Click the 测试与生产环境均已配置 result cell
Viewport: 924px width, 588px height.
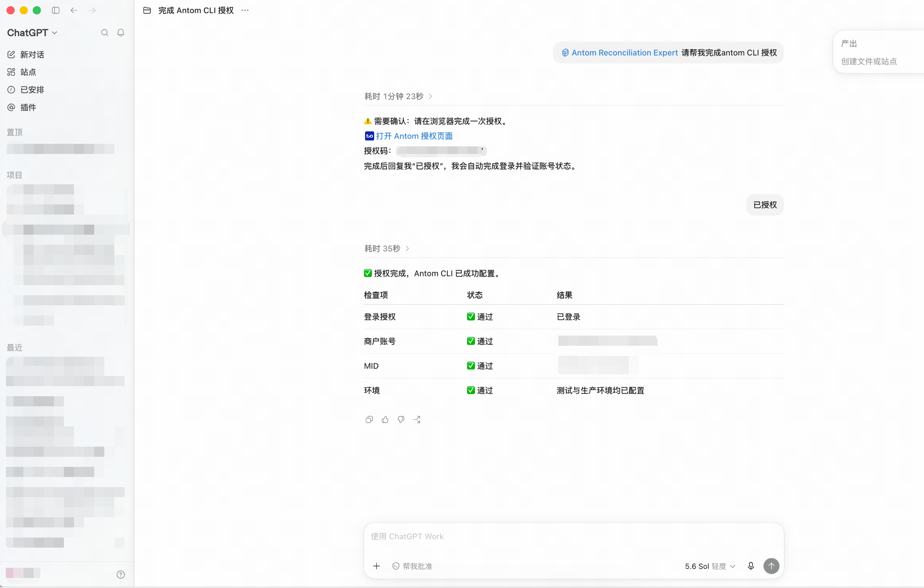click(x=601, y=390)
